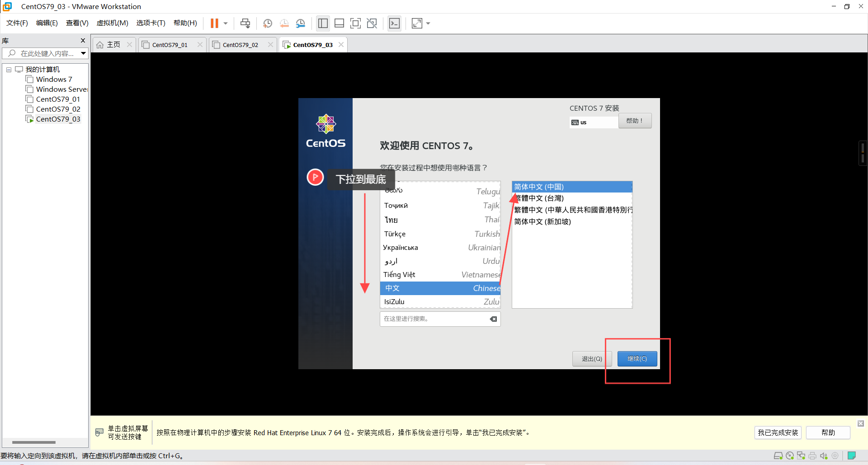This screenshot has height=465, width=868.
Task: Enter full screen mode icon
Action: click(356, 23)
